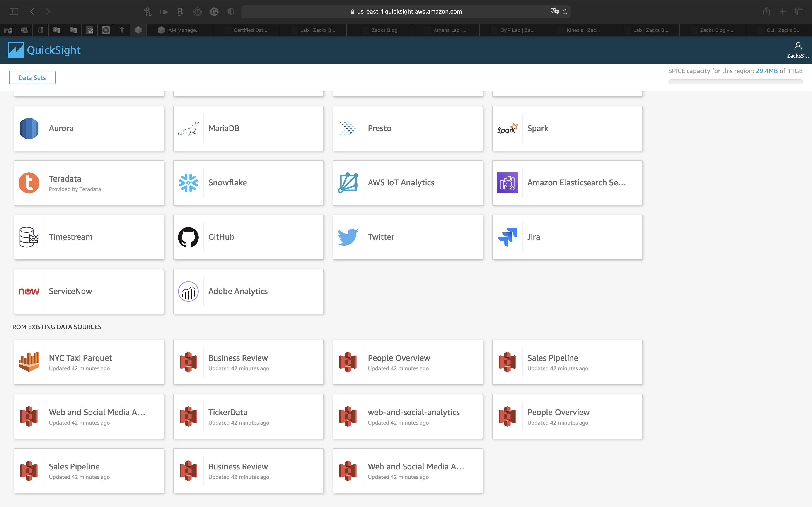Select the Adobe Analytics chart icon
The image size is (812, 507).
188,291
